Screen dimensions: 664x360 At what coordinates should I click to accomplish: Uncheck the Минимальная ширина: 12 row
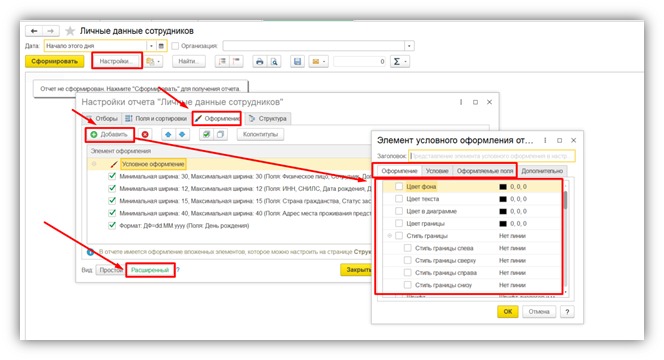(112, 188)
